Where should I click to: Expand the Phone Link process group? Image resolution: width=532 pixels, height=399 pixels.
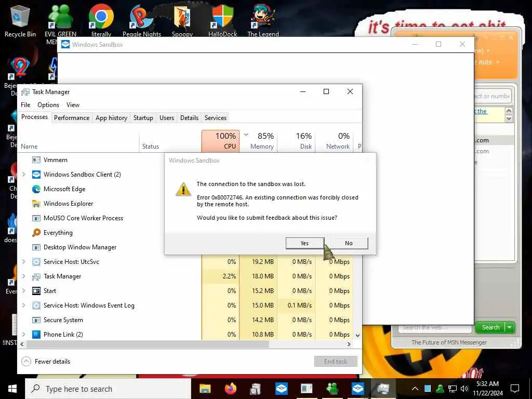point(23,335)
